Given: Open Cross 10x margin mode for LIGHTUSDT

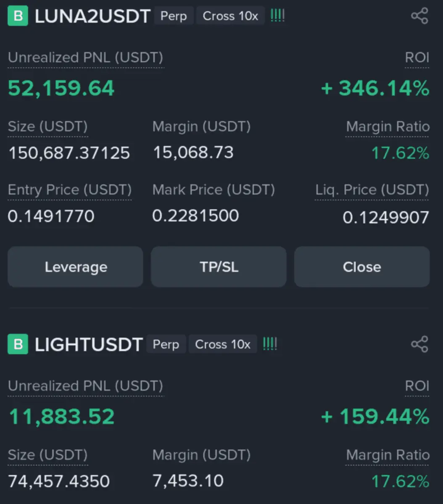Looking at the screenshot, I should coord(223,344).
